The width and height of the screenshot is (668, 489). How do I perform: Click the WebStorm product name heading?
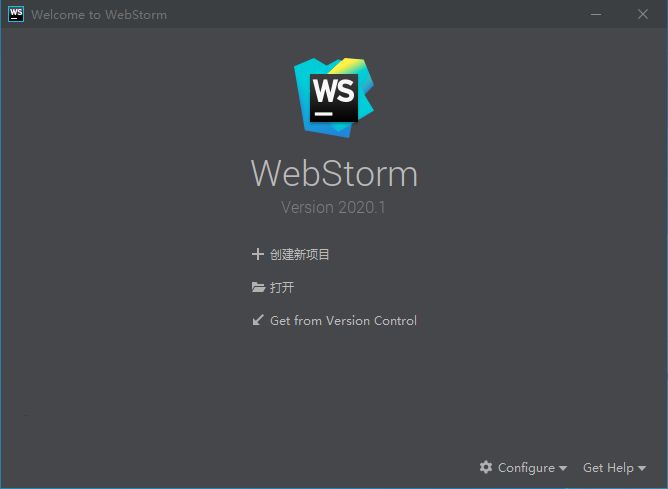coord(334,173)
